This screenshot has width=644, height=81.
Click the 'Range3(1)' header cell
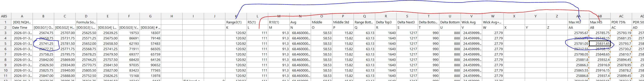click(x=236, y=22)
